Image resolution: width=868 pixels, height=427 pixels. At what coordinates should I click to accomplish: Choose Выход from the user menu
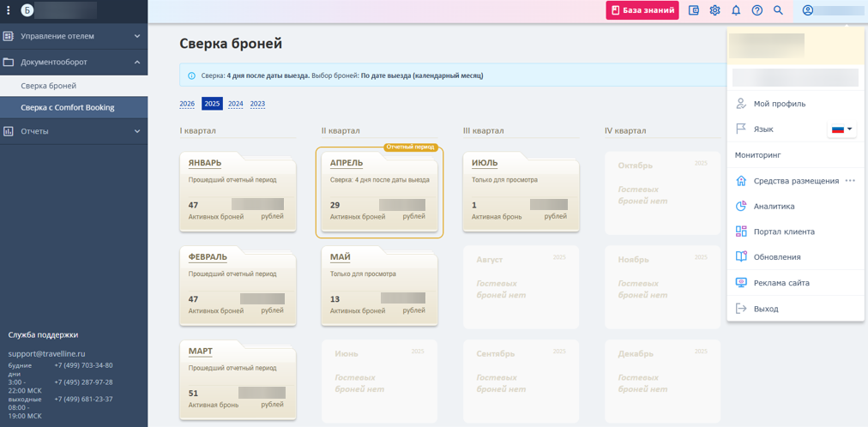765,309
